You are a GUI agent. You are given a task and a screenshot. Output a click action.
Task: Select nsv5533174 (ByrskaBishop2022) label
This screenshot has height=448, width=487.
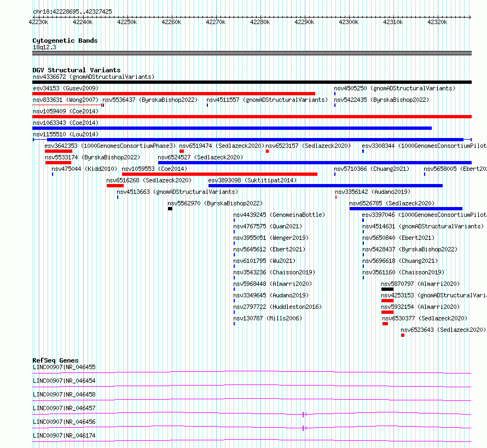coord(92,157)
